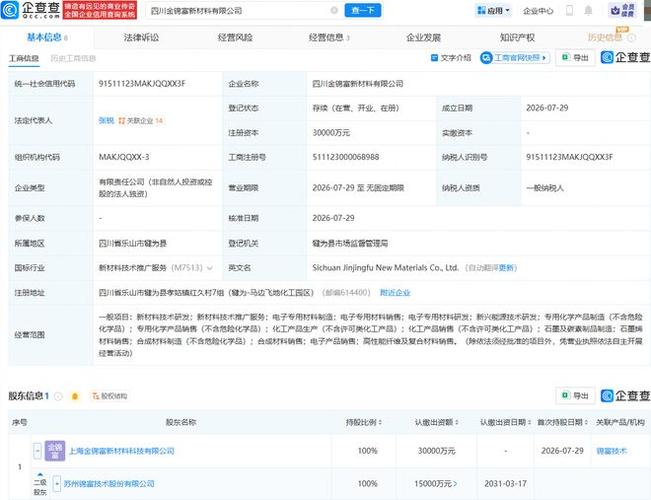This screenshot has height=500, width=651.
Task: Open legal representative 张锐 link
Action: pyautogui.click(x=106, y=120)
